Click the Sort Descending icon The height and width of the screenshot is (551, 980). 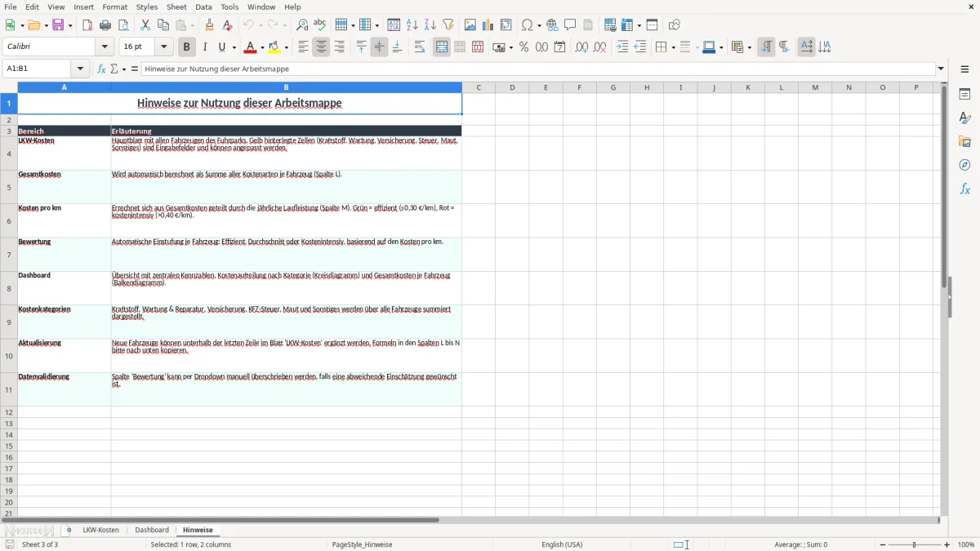(430, 25)
